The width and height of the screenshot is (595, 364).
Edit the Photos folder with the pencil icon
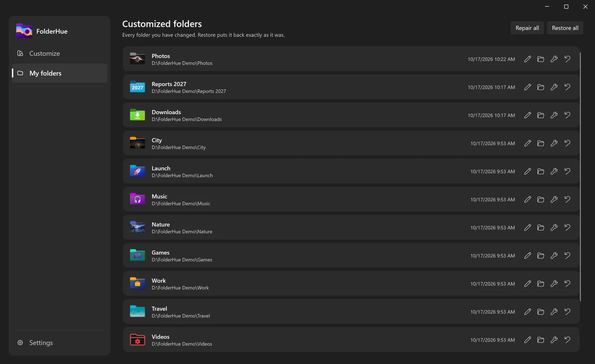pos(527,59)
